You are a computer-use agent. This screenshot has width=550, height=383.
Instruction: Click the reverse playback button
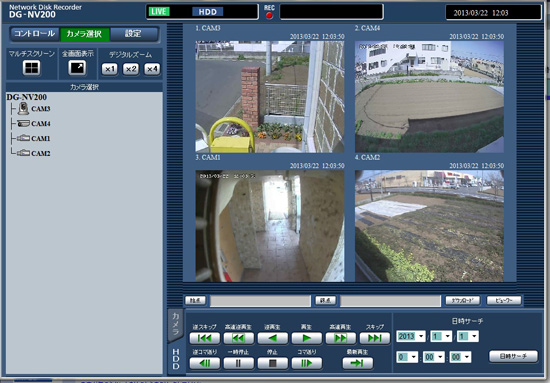point(273,338)
